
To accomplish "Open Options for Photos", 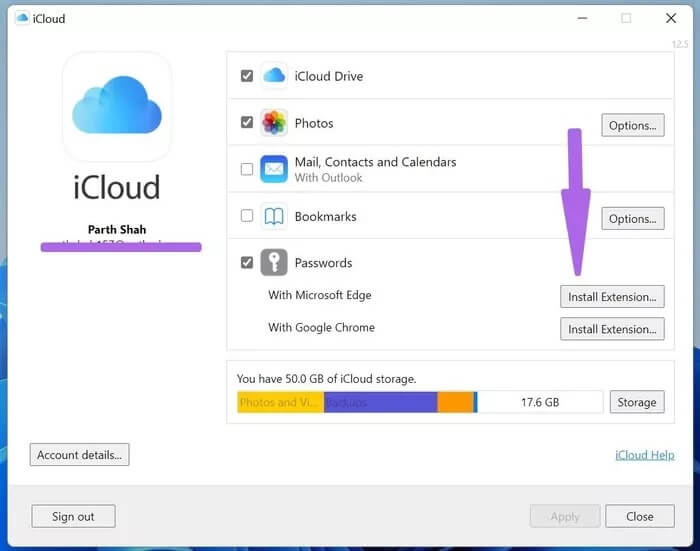I will click(x=633, y=125).
